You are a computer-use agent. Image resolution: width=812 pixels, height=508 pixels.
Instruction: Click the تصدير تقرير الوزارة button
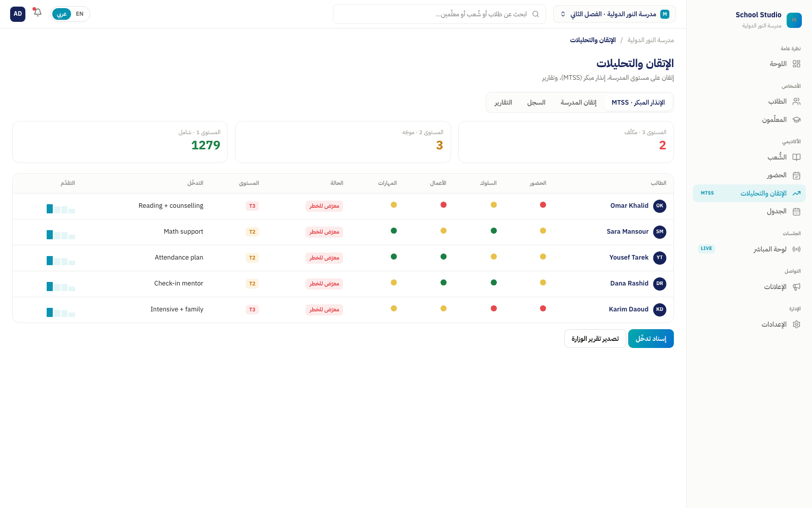[x=595, y=339]
